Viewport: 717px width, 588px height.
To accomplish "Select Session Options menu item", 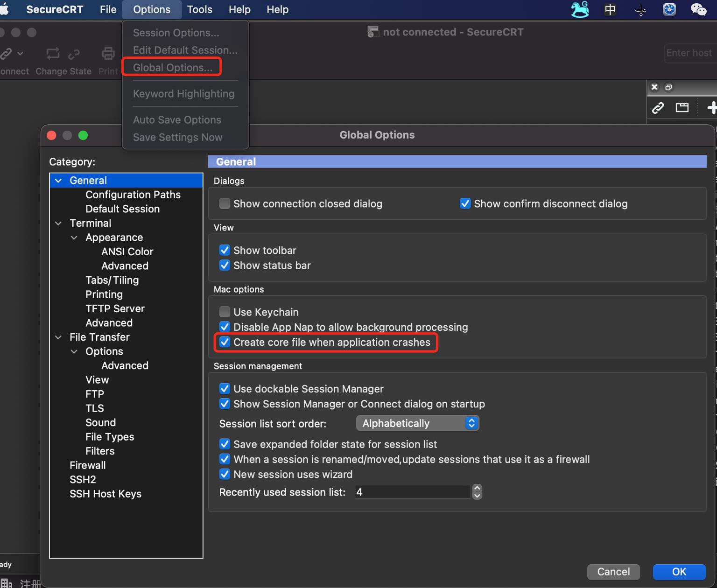I will point(176,33).
